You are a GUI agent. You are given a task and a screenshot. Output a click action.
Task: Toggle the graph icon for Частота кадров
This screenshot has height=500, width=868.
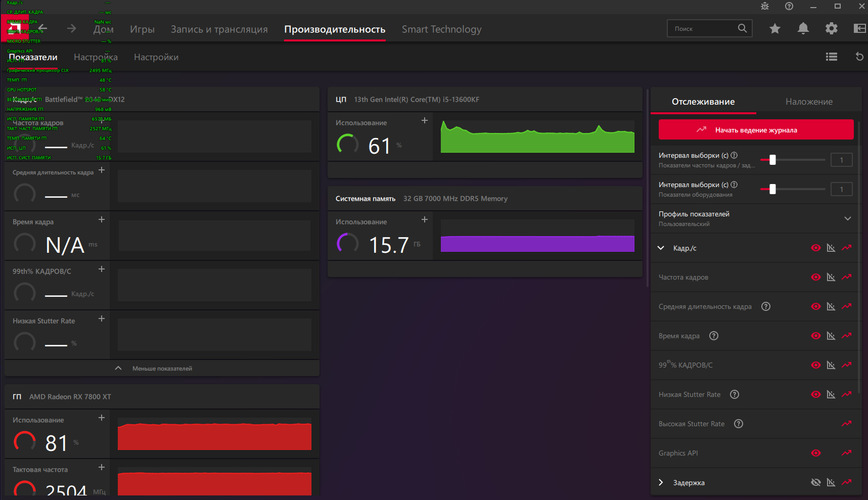pos(831,277)
